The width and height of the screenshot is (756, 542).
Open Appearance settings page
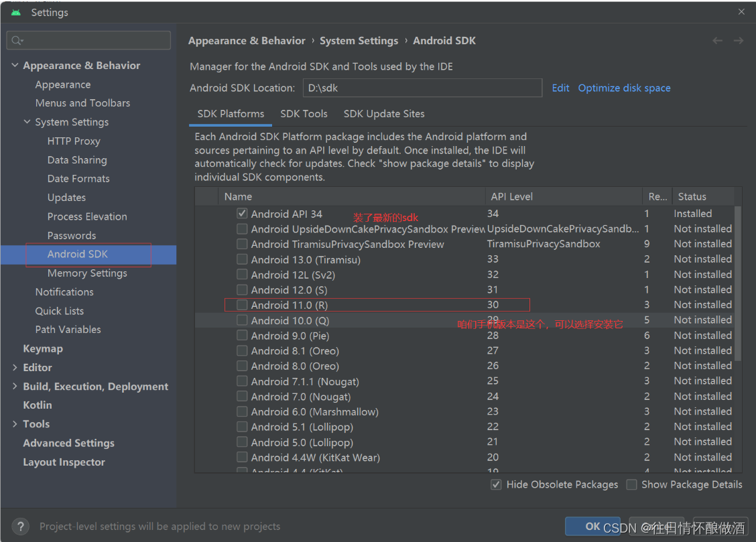pyautogui.click(x=63, y=84)
